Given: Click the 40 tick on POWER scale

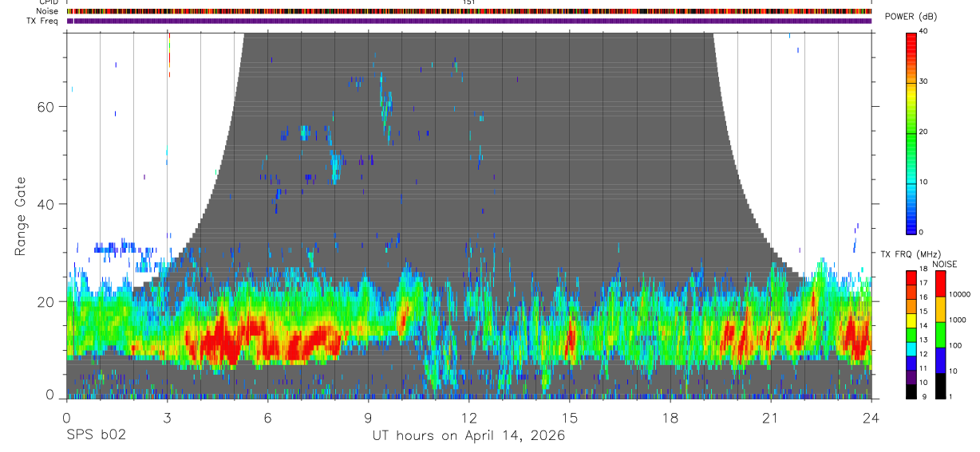Looking at the screenshot, I should (924, 31).
